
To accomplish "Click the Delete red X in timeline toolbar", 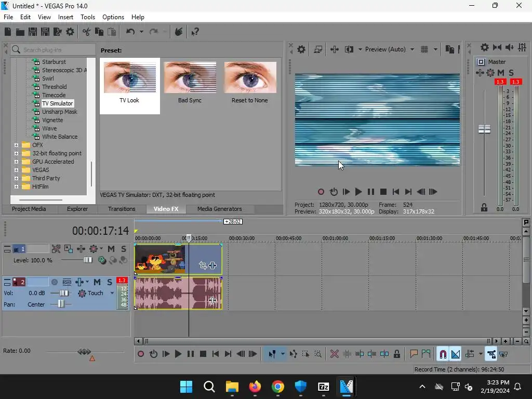I will (334, 354).
